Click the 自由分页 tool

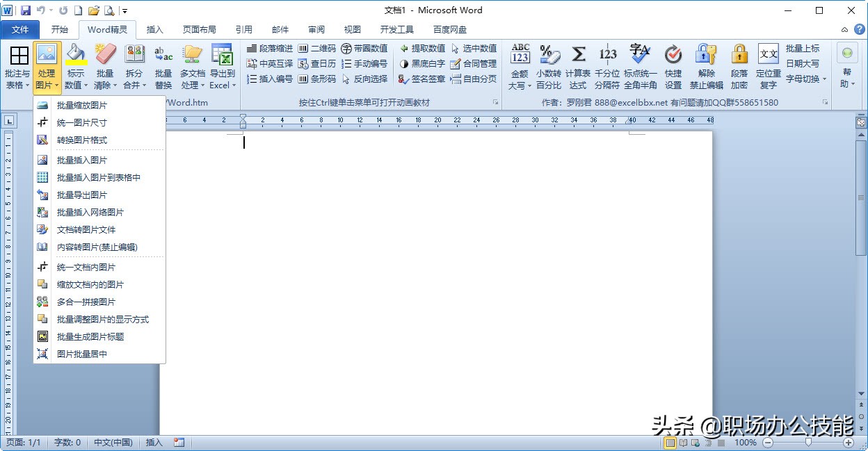474,79
